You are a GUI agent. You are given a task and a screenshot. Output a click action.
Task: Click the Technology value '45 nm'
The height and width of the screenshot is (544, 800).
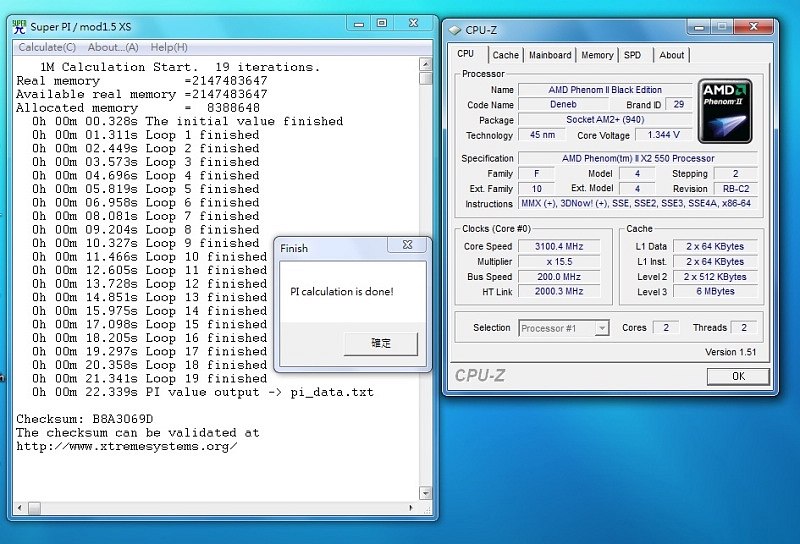click(542, 135)
